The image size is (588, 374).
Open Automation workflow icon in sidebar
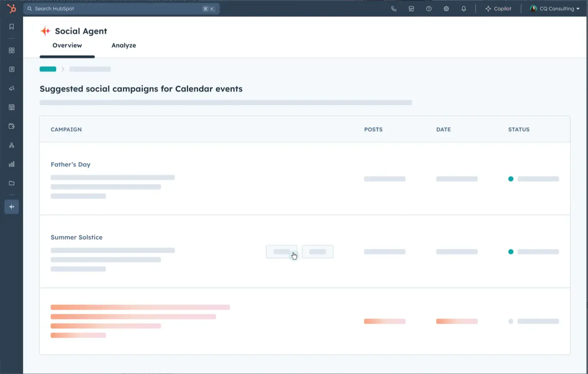(11, 145)
